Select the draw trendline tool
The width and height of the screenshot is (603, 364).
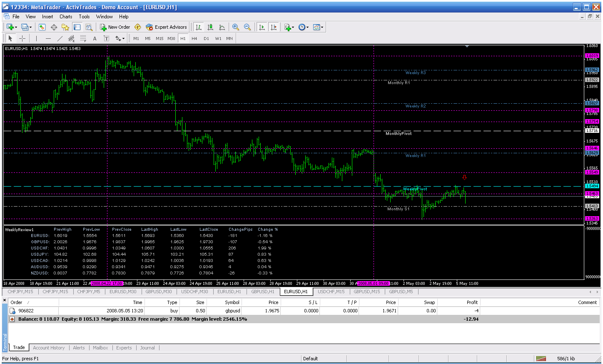point(60,38)
